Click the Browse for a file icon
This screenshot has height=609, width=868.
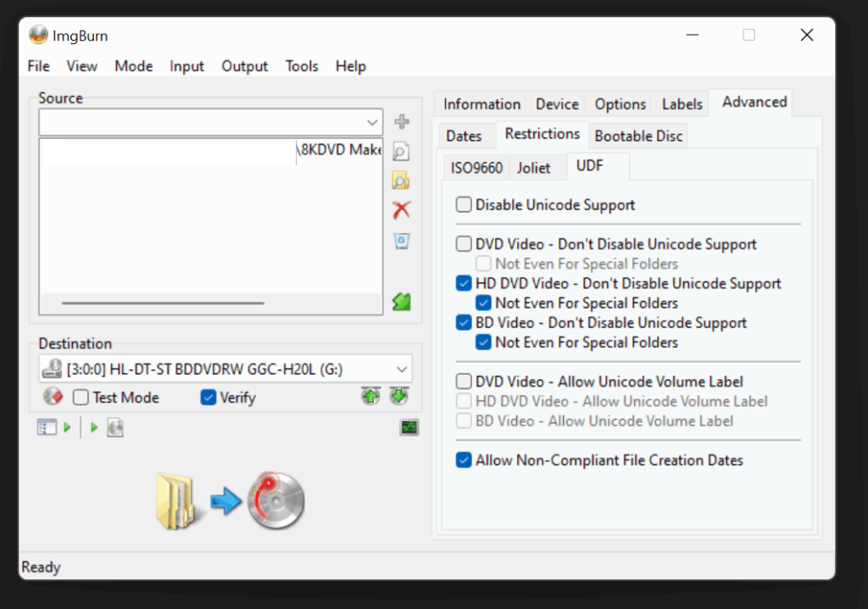(401, 152)
